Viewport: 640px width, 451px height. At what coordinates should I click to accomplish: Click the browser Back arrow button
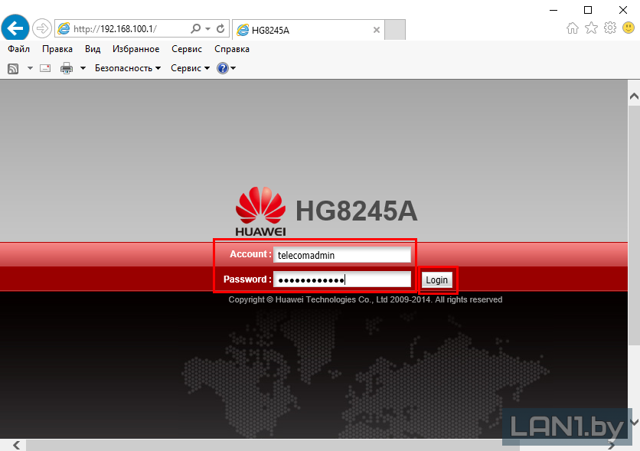coord(15,29)
